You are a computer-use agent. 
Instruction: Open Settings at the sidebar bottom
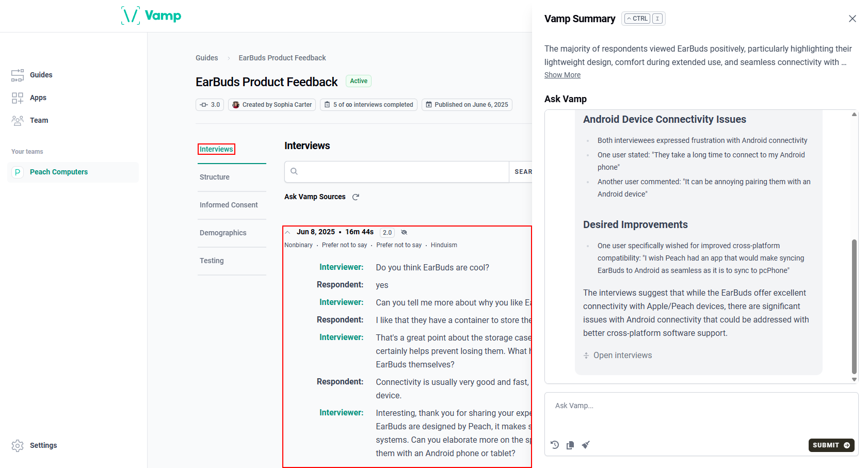(x=34, y=445)
